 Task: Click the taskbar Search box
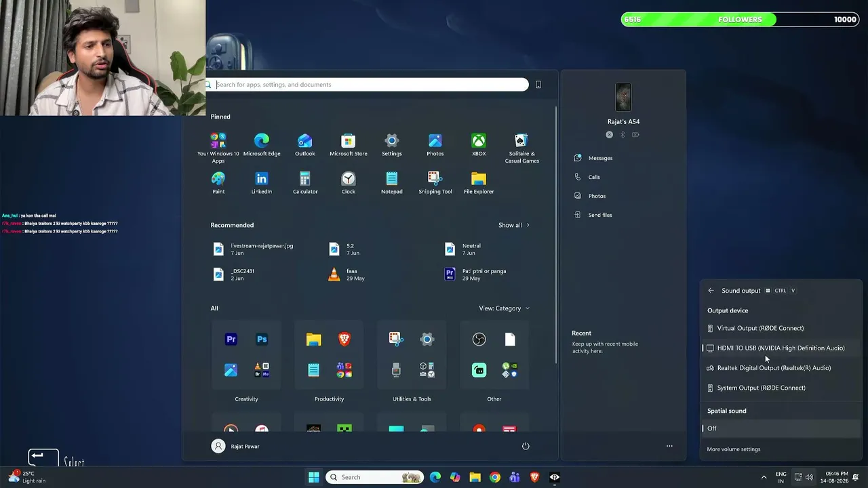[x=374, y=477]
